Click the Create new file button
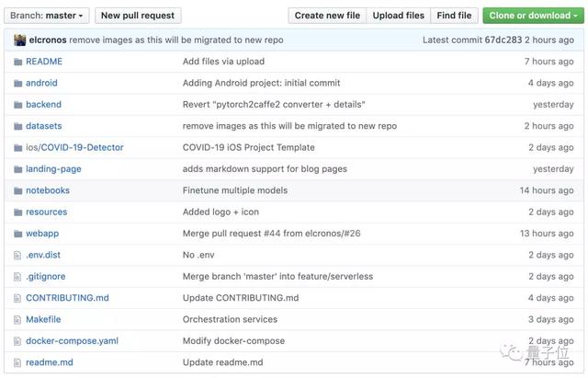The image size is (588, 378). click(x=328, y=16)
